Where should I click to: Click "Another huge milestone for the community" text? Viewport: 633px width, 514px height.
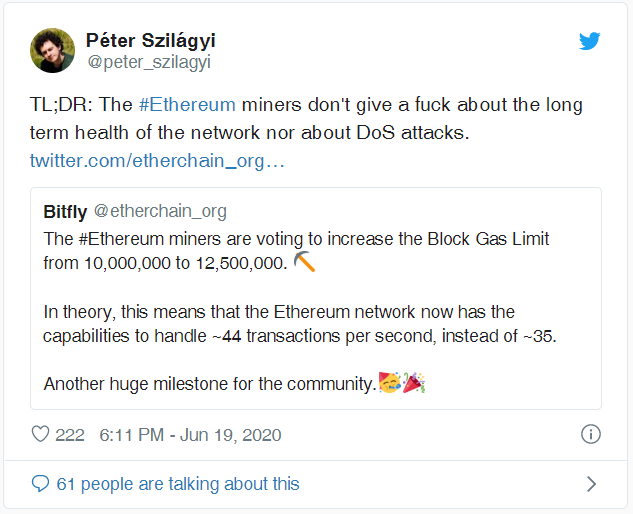(209, 383)
